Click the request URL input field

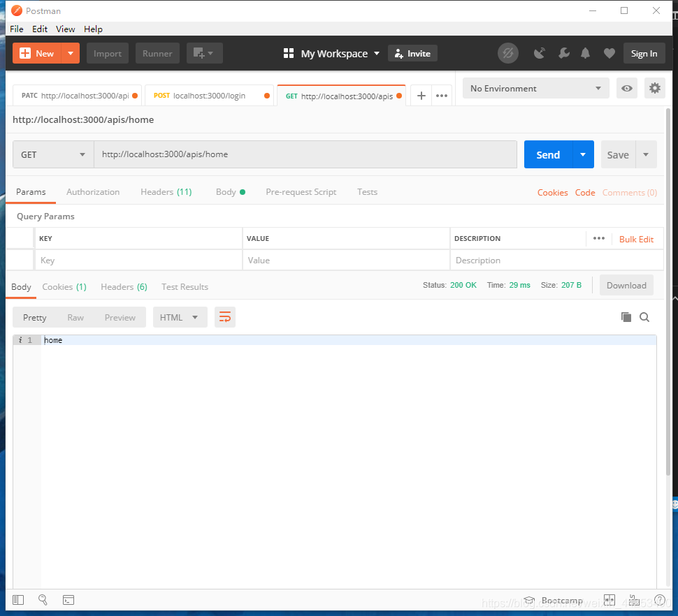coord(305,154)
